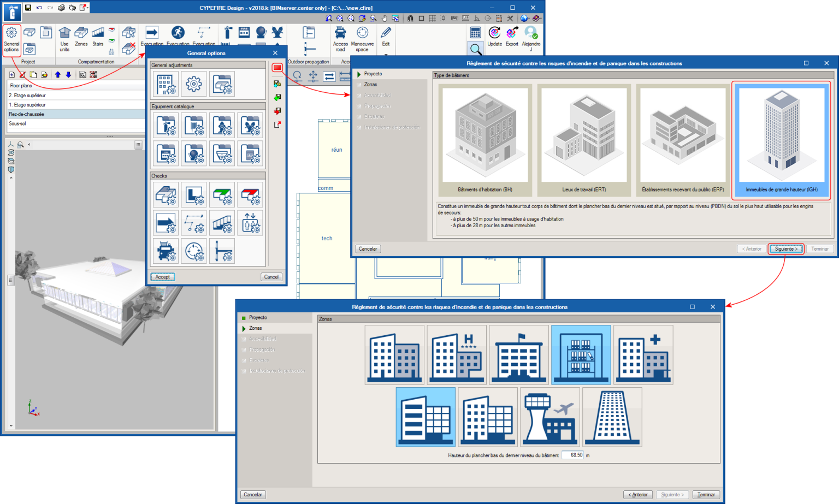Select the hospital zone type icon
The width and height of the screenshot is (839, 504).
[x=643, y=354]
